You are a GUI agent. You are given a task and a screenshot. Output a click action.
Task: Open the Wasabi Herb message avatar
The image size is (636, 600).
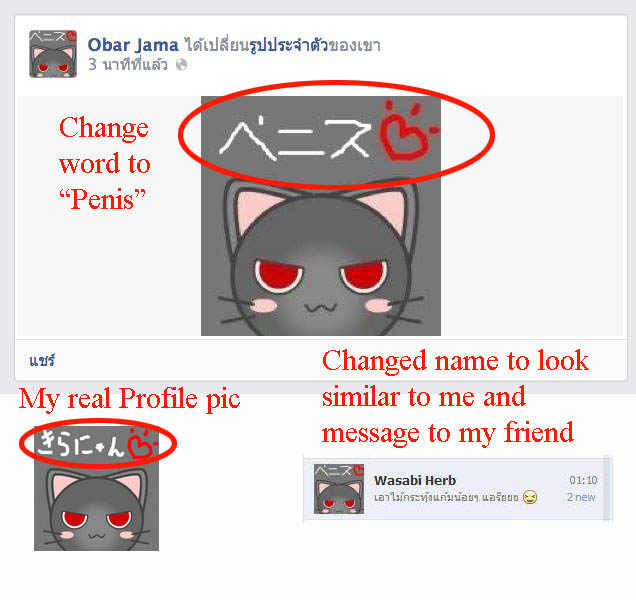(x=339, y=489)
